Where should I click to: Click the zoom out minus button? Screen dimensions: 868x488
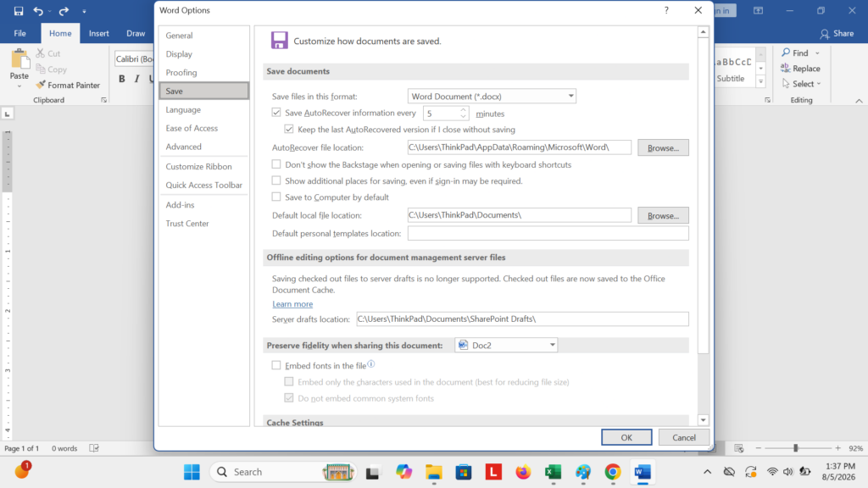759,448
